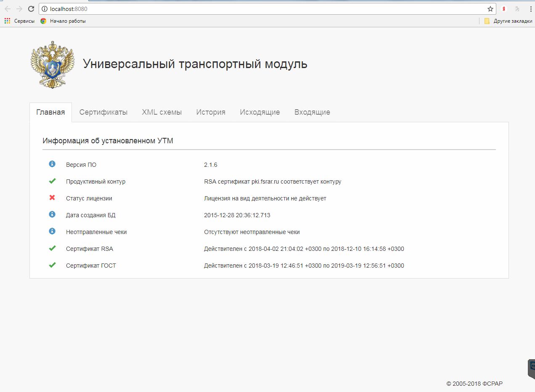
Task: Click the green checkmark beside Продуктивный контур
Action: [x=52, y=181]
